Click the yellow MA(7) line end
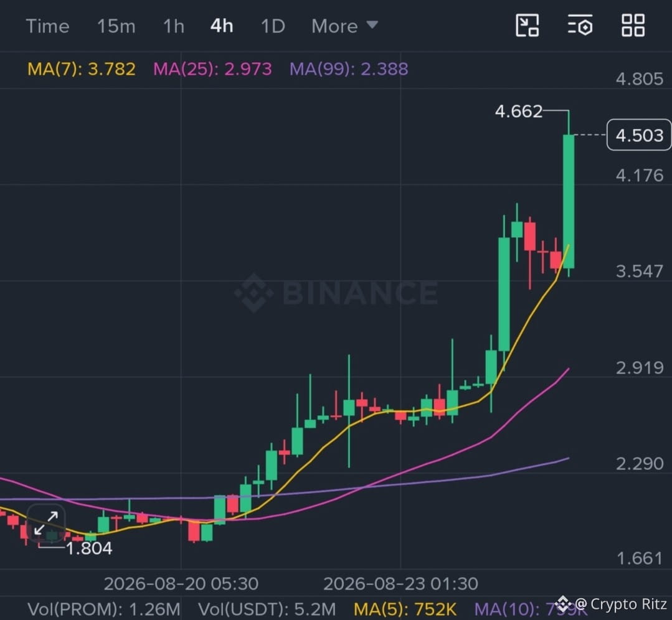Image resolution: width=672 pixels, height=620 pixels. [568, 246]
